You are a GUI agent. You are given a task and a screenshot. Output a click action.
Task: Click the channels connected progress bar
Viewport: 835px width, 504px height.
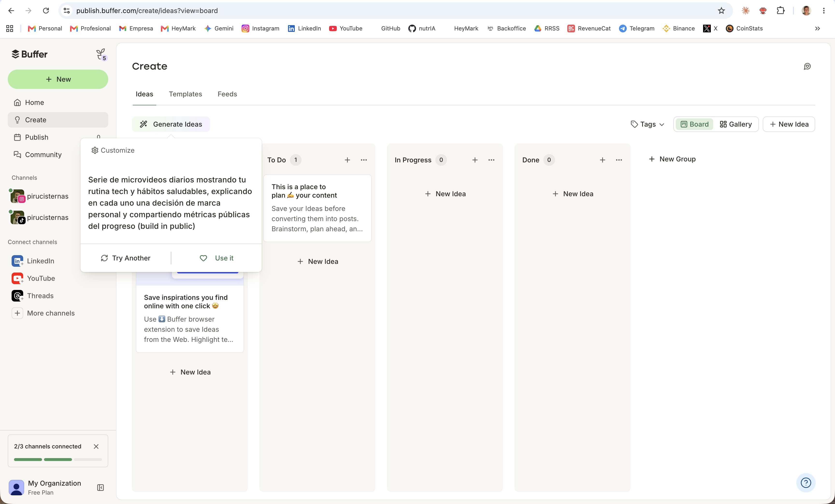58,460
